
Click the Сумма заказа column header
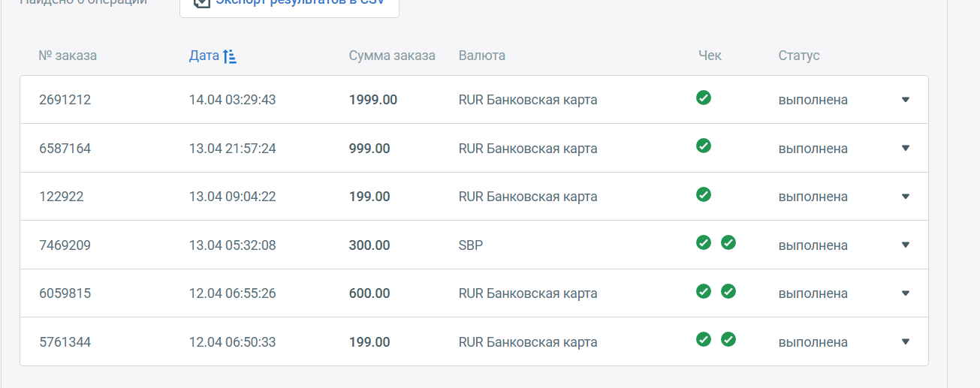pyautogui.click(x=392, y=56)
